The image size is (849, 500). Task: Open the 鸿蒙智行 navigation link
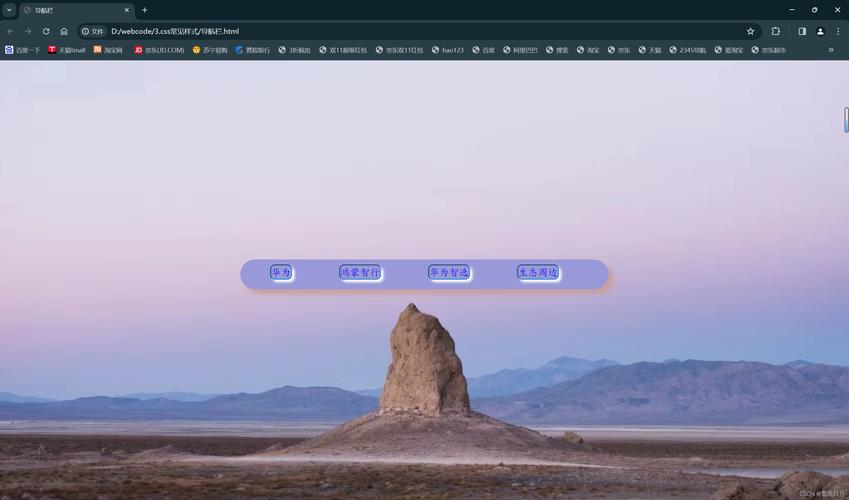[360, 273]
